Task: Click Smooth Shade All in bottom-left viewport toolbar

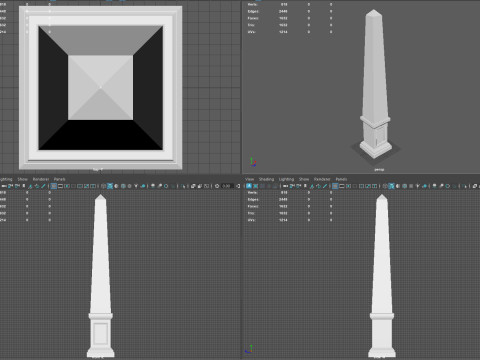Action: [x=110, y=186]
